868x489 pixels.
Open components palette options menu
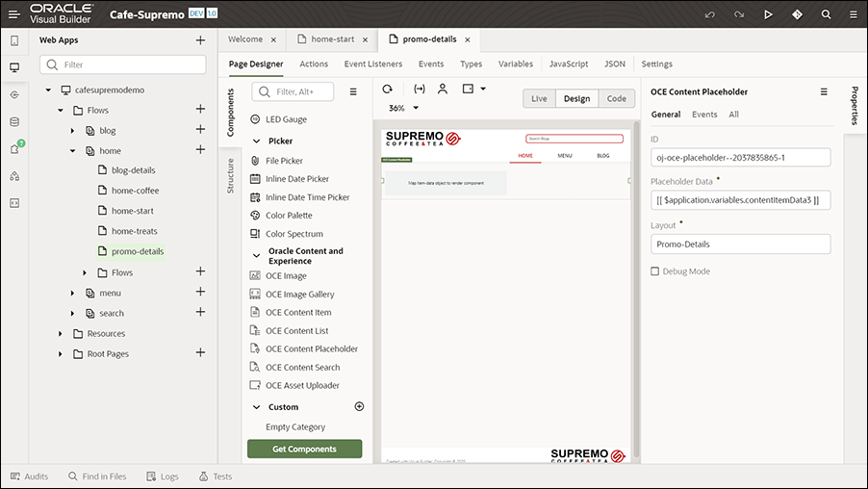(x=353, y=92)
